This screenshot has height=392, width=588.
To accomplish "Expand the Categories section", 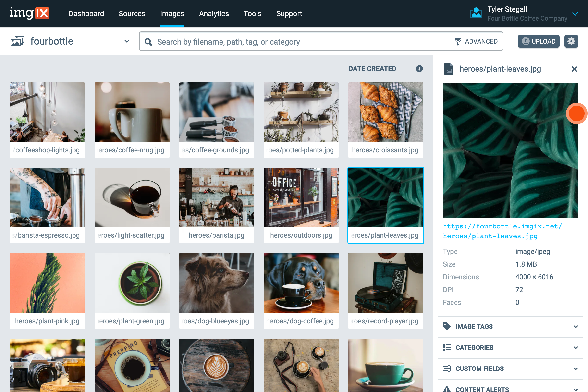I will pos(576,347).
